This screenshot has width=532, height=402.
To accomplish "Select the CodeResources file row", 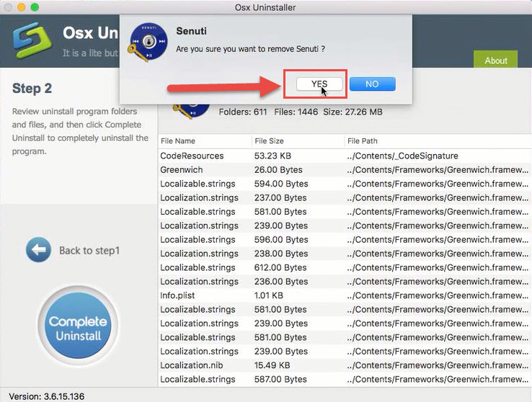I will tap(192, 156).
